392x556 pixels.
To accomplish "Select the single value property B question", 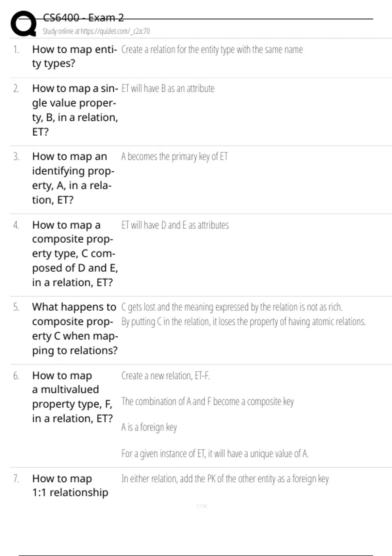I will pyautogui.click(x=75, y=110).
